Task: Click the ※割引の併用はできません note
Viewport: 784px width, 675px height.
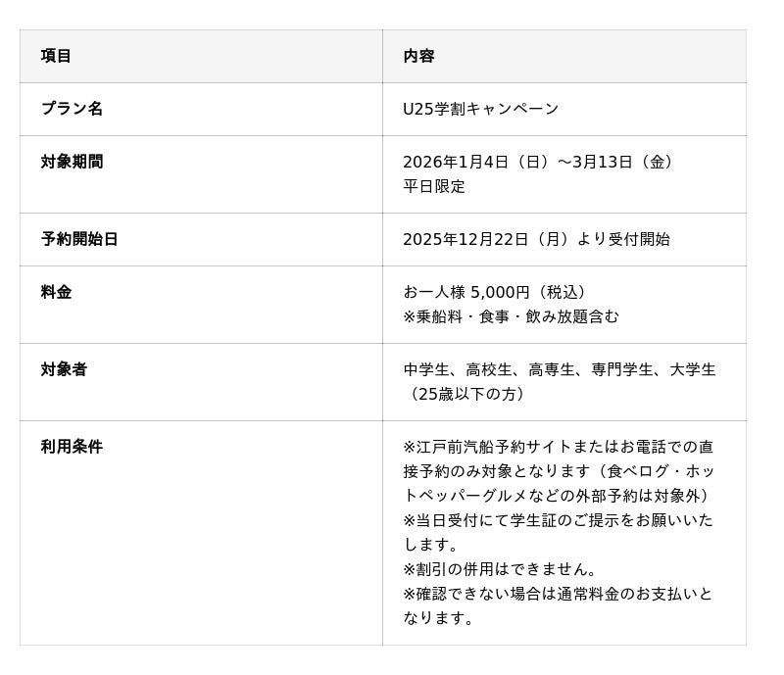Action: point(500,569)
